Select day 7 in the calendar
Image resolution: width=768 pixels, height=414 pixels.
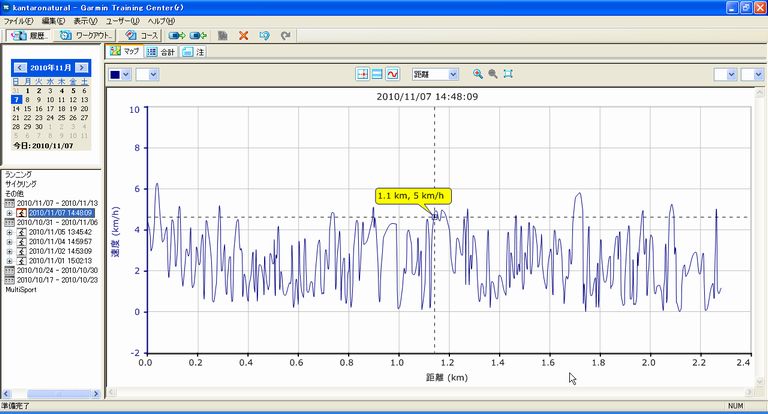(x=16, y=99)
